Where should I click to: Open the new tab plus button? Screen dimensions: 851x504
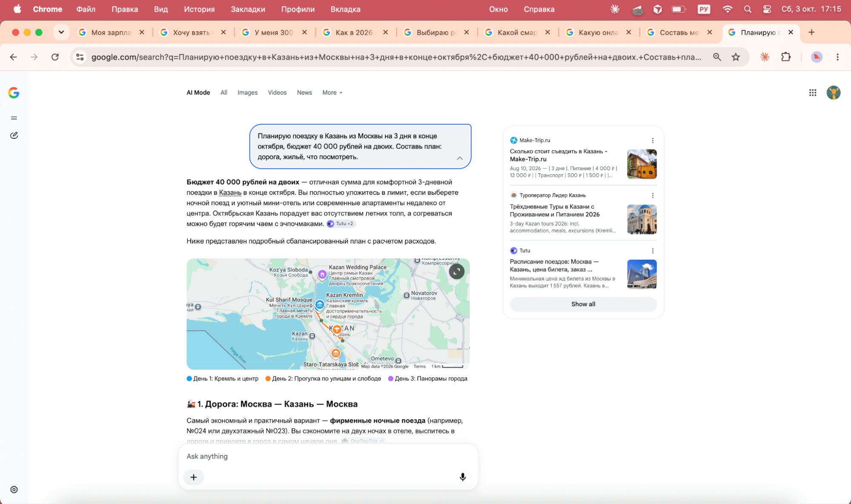coord(811,32)
